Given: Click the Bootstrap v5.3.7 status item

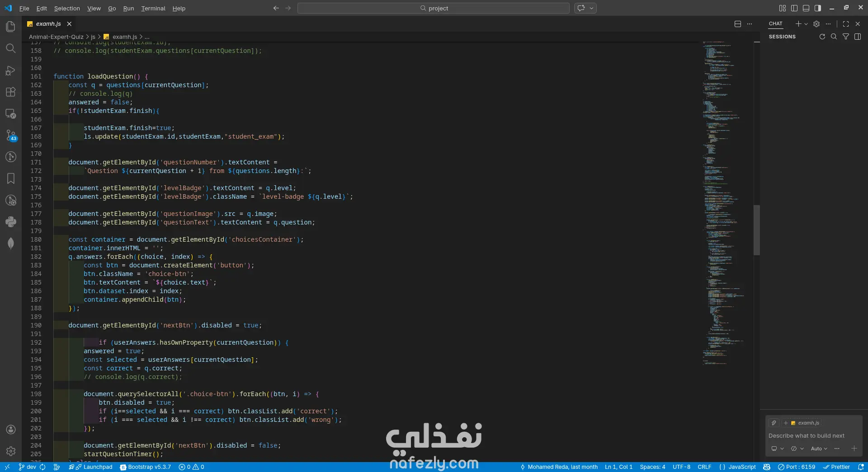Looking at the screenshot, I should [x=146, y=467].
